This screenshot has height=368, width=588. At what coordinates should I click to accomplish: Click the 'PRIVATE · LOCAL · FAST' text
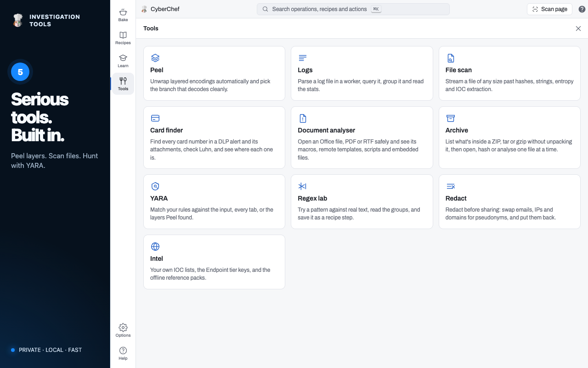click(51, 350)
